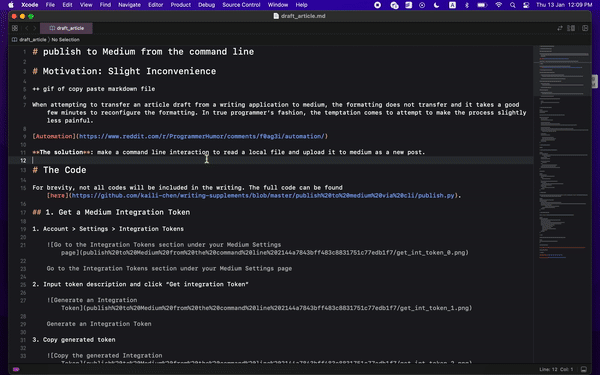Open the input source A icon
600x375 pixels.
(452, 5)
